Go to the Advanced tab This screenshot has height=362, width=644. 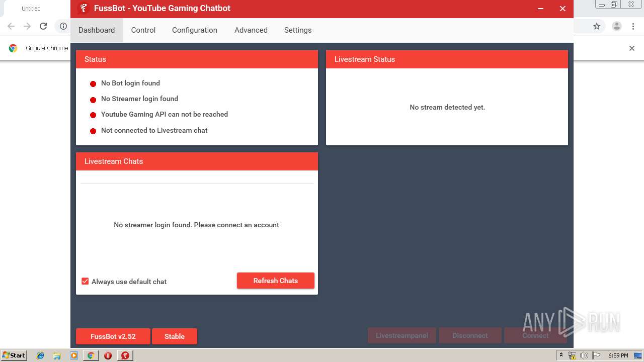tap(251, 30)
